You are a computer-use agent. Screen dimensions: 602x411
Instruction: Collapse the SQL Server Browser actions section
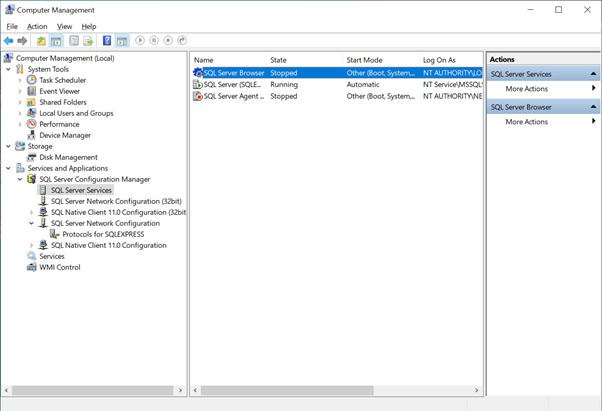click(593, 107)
